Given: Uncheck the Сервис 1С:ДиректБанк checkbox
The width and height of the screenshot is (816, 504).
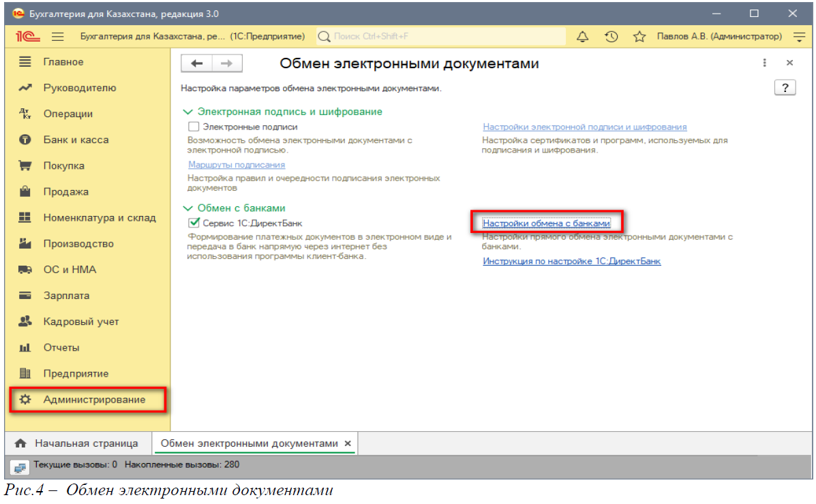Looking at the screenshot, I should tap(194, 223).
